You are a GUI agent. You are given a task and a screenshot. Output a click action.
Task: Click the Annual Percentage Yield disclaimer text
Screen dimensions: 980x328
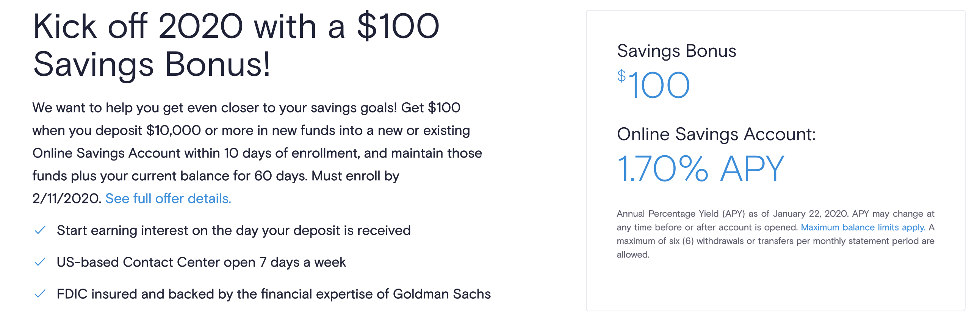[x=775, y=234]
